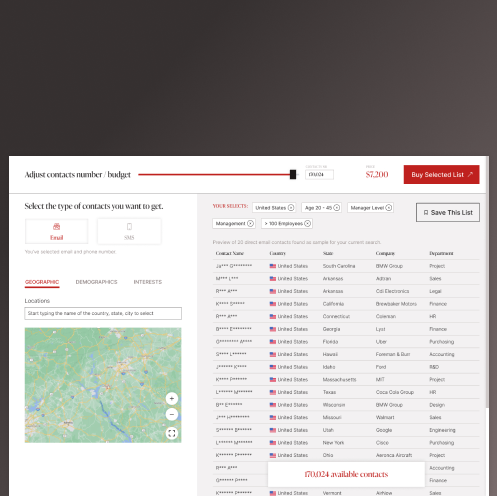Open the Interests tab

click(148, 282)
